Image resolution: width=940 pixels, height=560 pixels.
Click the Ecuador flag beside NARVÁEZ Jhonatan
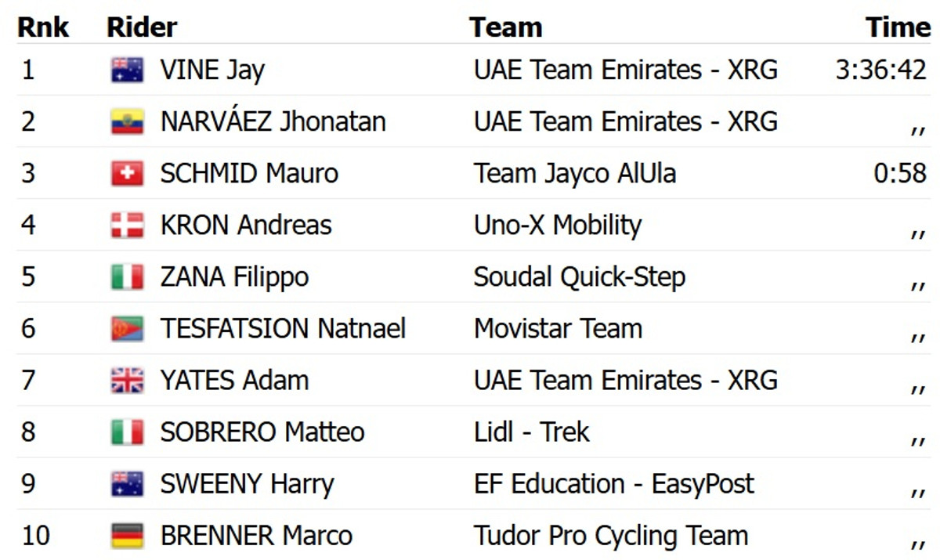(127, 122)
